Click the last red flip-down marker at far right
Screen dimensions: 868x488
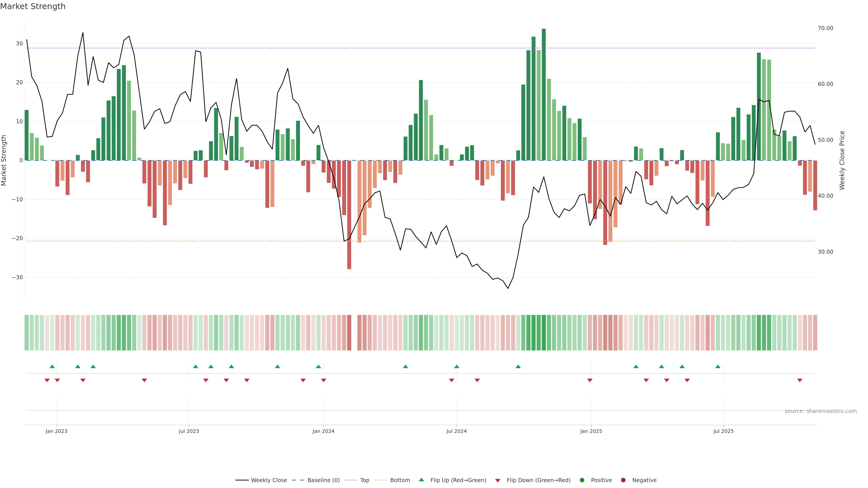point(800,380)
